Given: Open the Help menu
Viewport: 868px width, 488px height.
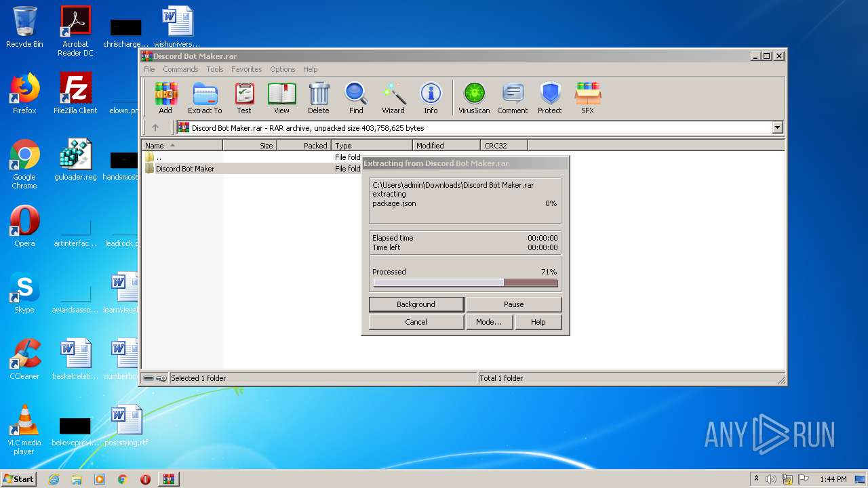Looking at the screenshot, I should pyautogui.click(x=310, y=69).
